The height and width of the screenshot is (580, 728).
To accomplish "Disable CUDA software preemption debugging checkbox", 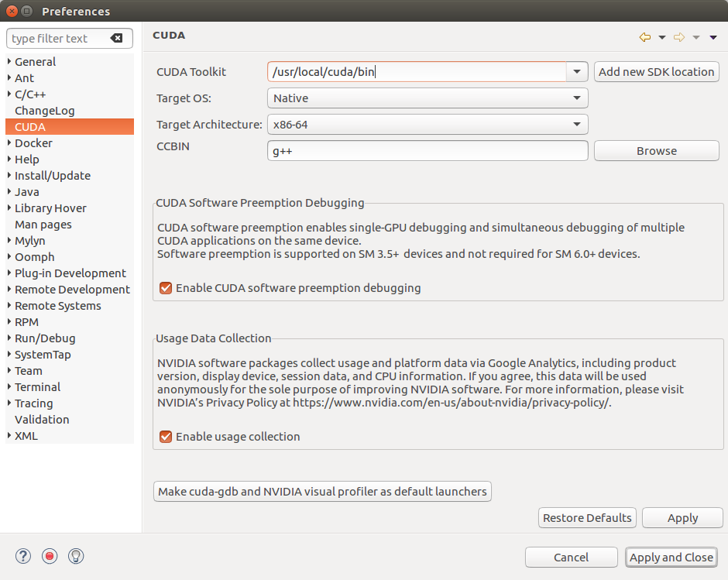I will [166, 288].
